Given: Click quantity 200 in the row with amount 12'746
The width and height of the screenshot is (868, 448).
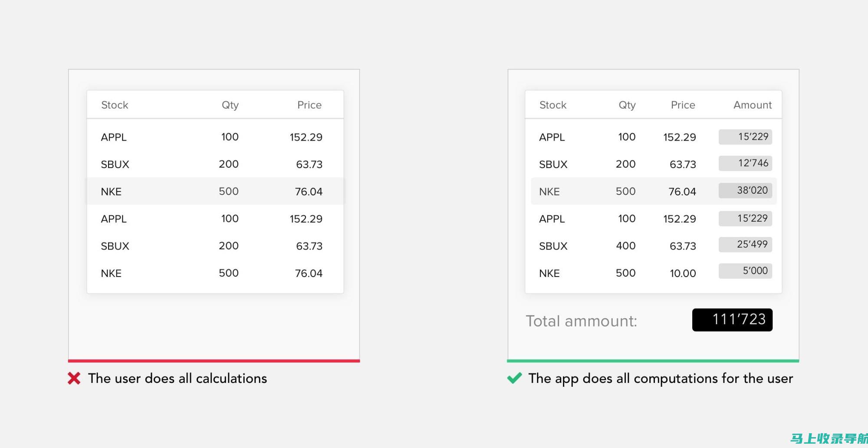Looking at the screenshot, I should click(626, 164).
